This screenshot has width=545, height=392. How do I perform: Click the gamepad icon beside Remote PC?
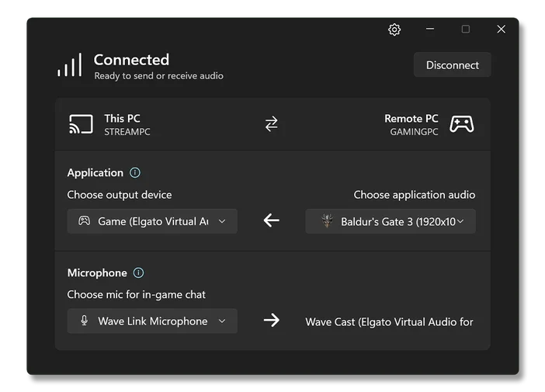point(462,124)
